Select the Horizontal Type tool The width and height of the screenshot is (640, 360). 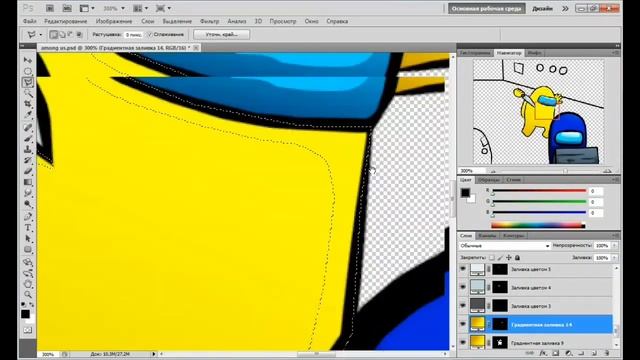pyautogui.click(x=28, y=228)
